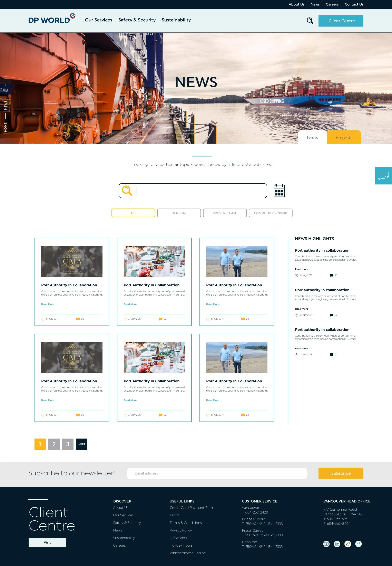Select page 1 pagination button
The width and height of the screenshot is (392, 566).
click(40, 444)
